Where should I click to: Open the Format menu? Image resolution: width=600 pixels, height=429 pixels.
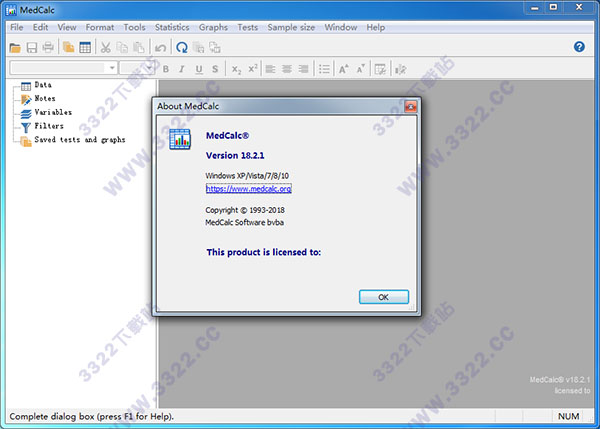pyautogui.click(x=99, y=28)
